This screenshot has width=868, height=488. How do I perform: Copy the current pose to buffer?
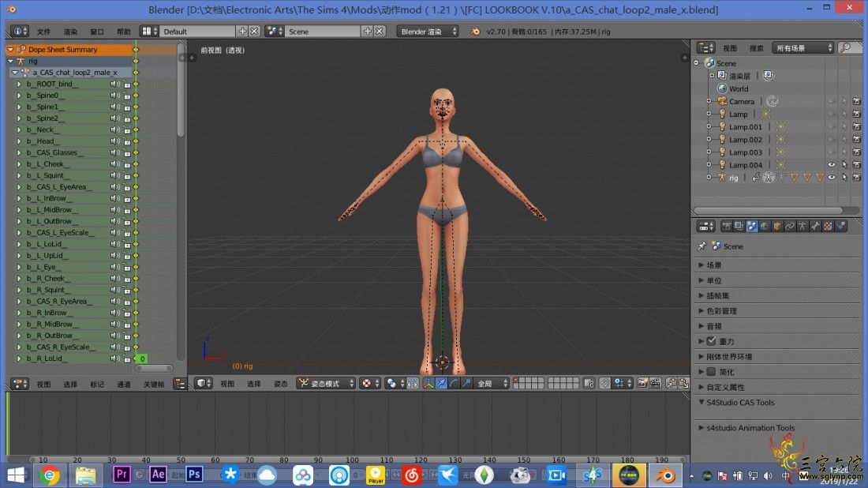(x=672, y=383)
